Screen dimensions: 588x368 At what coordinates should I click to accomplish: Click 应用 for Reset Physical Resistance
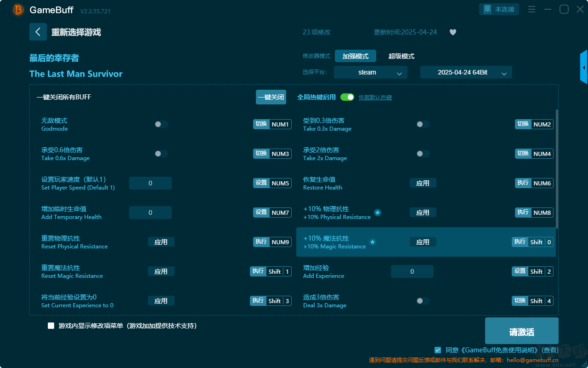[161, 242]
